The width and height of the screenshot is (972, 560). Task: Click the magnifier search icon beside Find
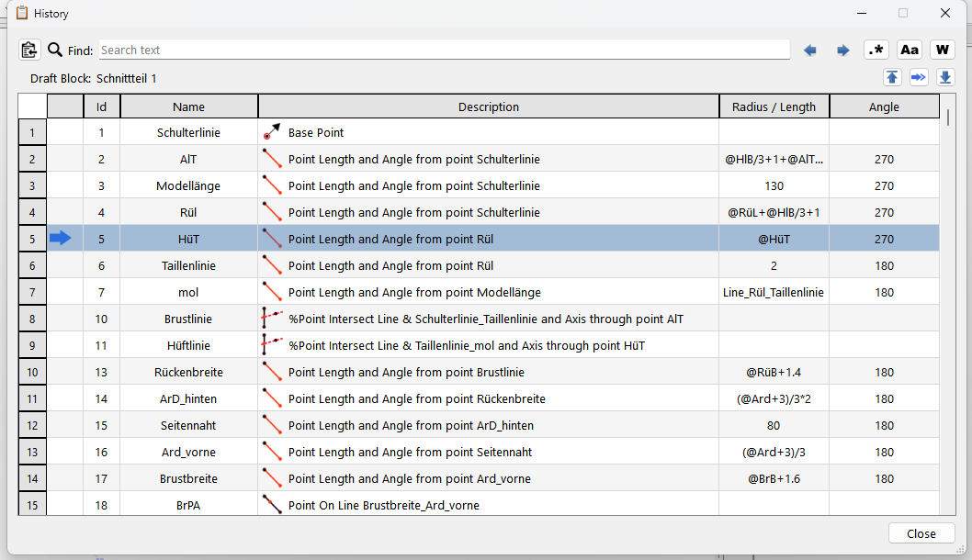(55, 50)
